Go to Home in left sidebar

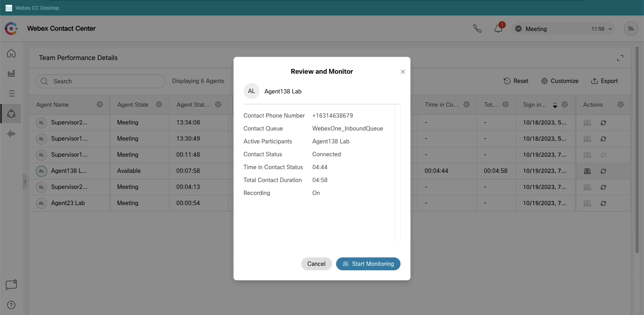coord(11,53)
